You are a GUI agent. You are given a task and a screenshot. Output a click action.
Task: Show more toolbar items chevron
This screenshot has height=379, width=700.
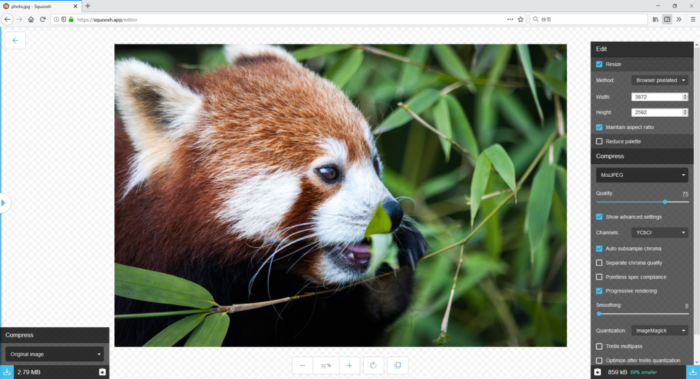click(x=679, y=20)
